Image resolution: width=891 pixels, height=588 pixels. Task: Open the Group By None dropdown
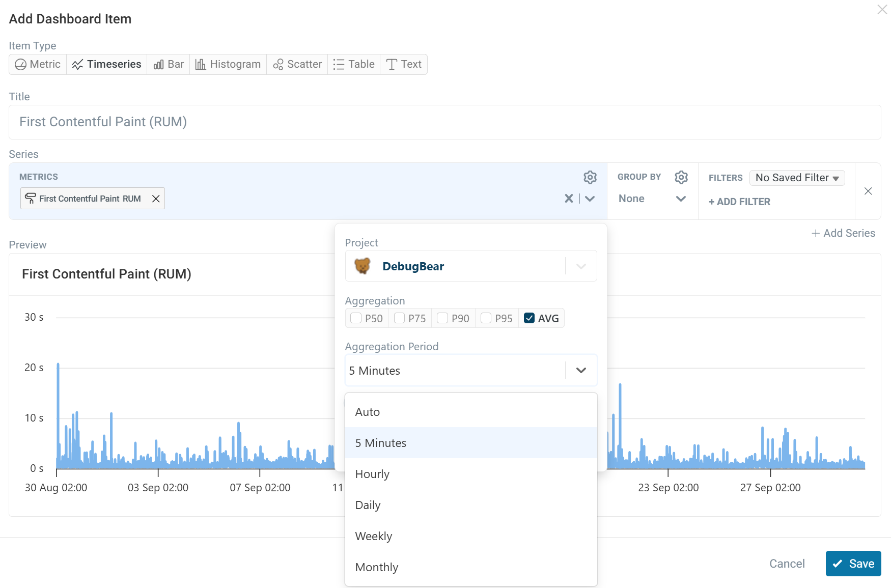coord(652,199)
